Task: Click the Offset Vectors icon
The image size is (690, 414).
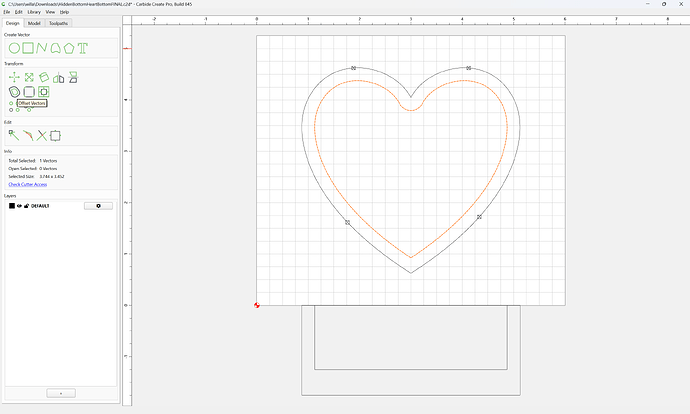Action: pyautogui.click(x=15, y=92)
